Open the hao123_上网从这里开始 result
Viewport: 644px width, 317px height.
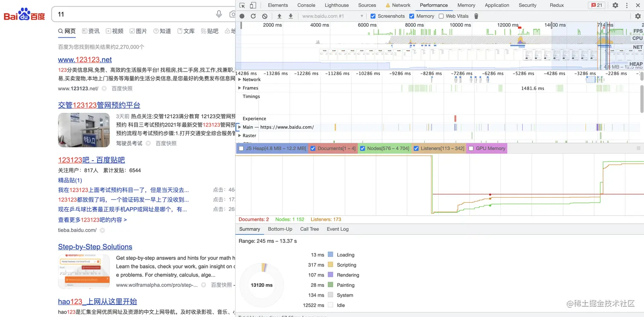[98, 302]
